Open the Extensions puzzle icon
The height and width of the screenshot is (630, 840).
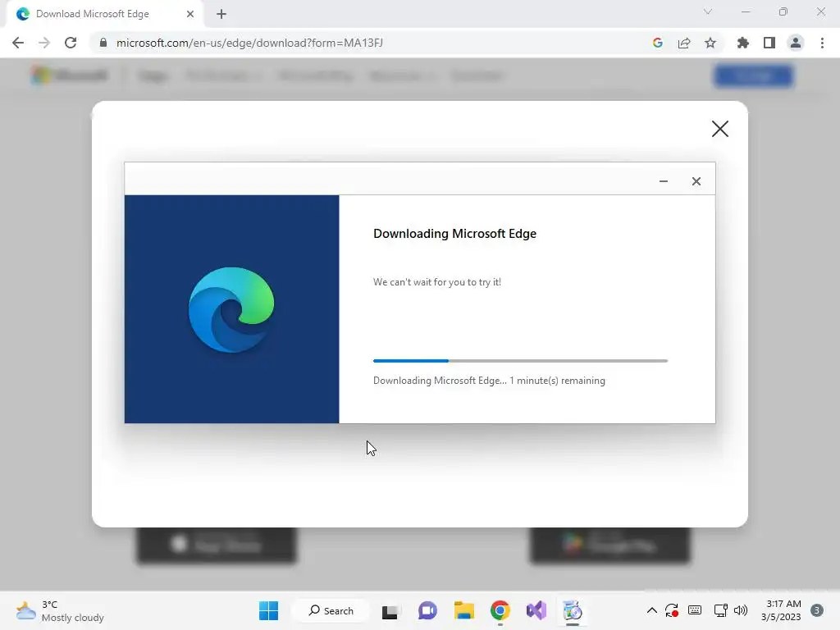click(742, 43)
